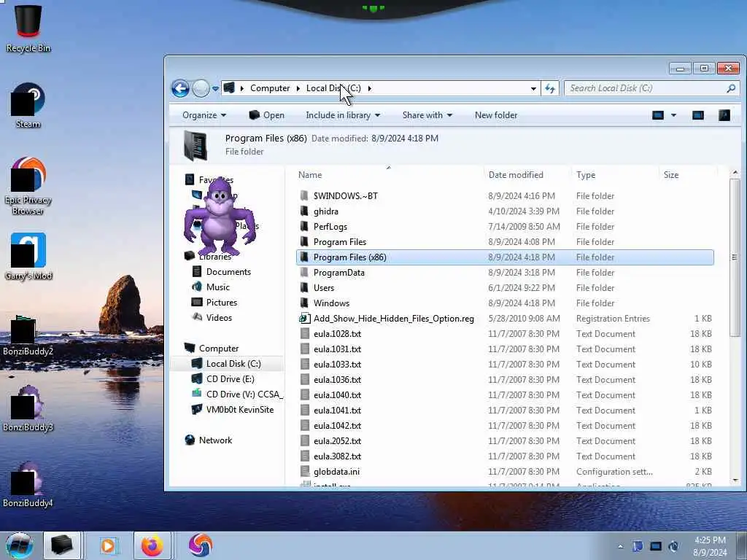Click the scrollbar down arrow
The height and width of the screenshot is (560, 747).
click(x=735, y=480)
